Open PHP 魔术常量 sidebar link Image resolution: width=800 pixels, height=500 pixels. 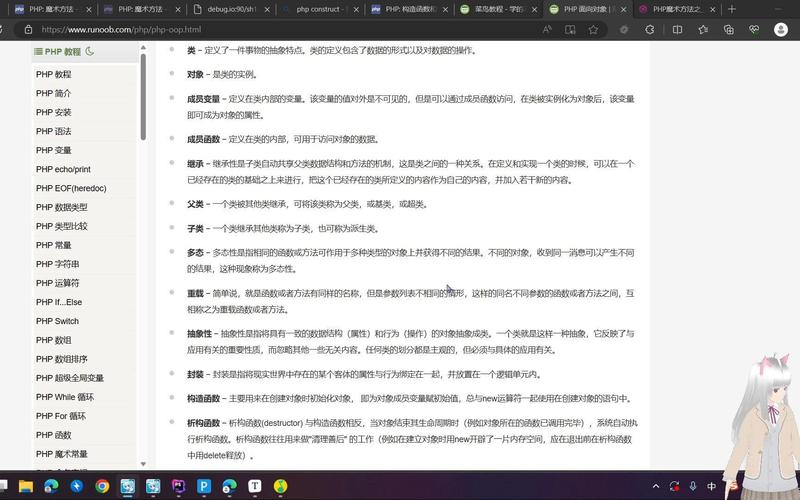tap(62, 454)
